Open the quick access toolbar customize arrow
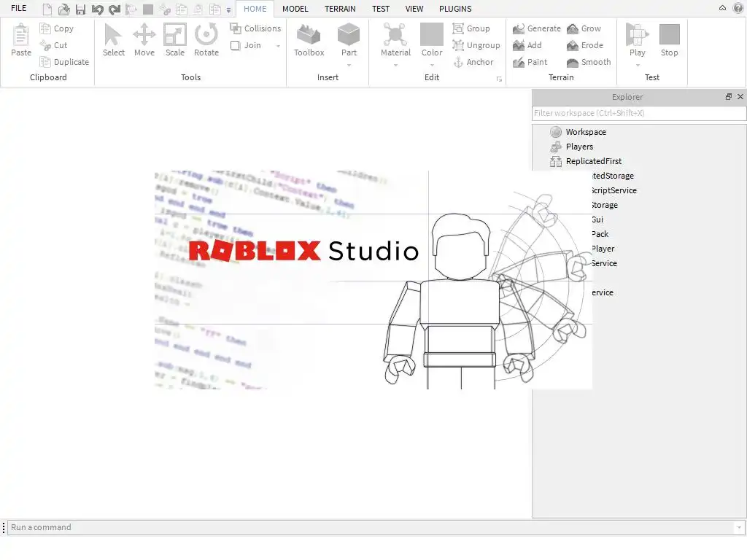 pos(228,10)
